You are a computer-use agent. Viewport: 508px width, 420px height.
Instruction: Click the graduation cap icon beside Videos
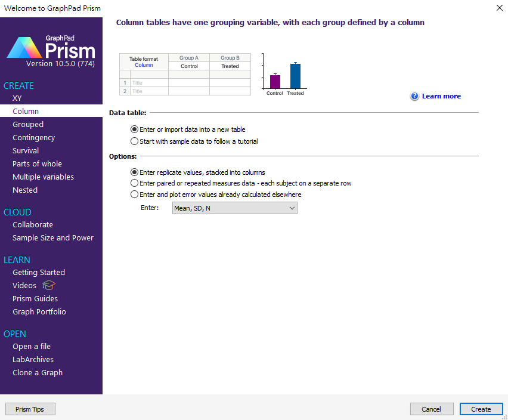[x=49, y=285]
